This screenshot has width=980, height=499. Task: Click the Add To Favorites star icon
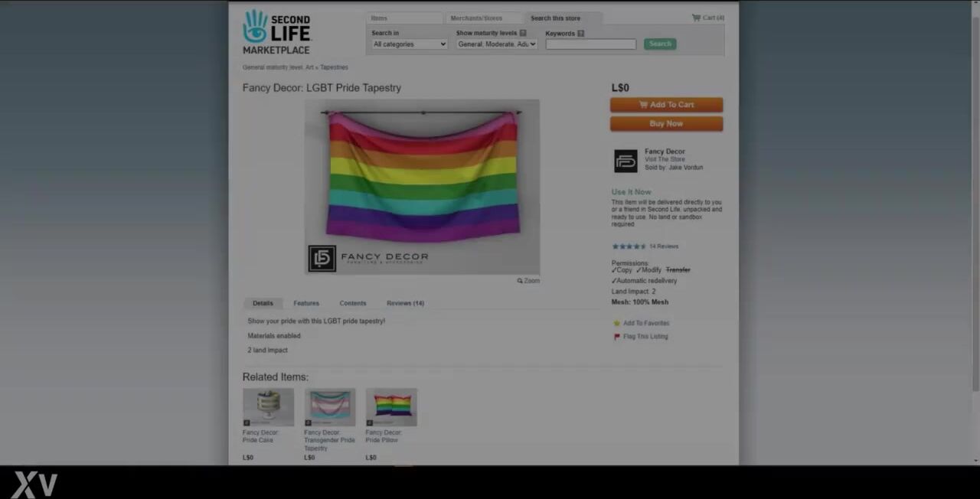(x=616, y=323)
